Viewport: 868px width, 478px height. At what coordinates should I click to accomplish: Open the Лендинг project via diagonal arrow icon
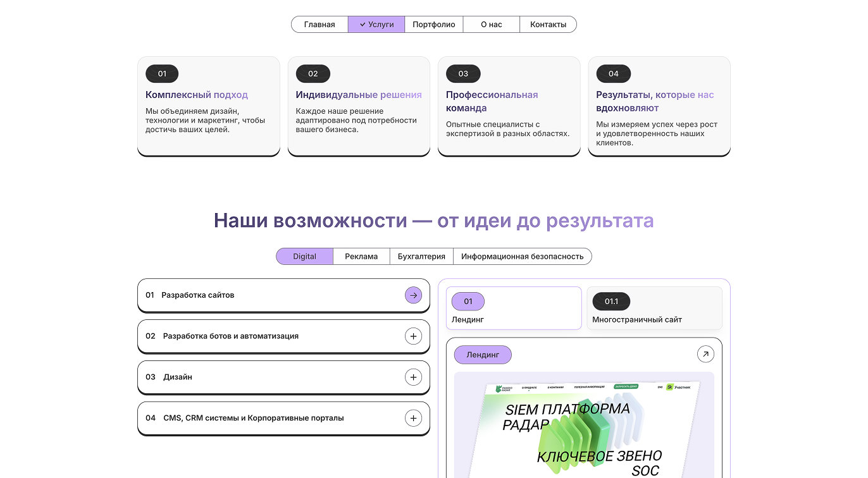tap(705, 354)
